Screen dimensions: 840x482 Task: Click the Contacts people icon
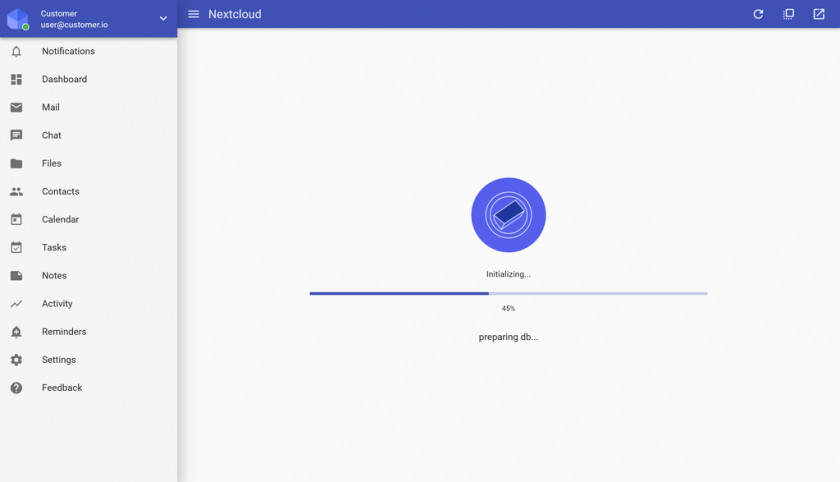(16, 191)
